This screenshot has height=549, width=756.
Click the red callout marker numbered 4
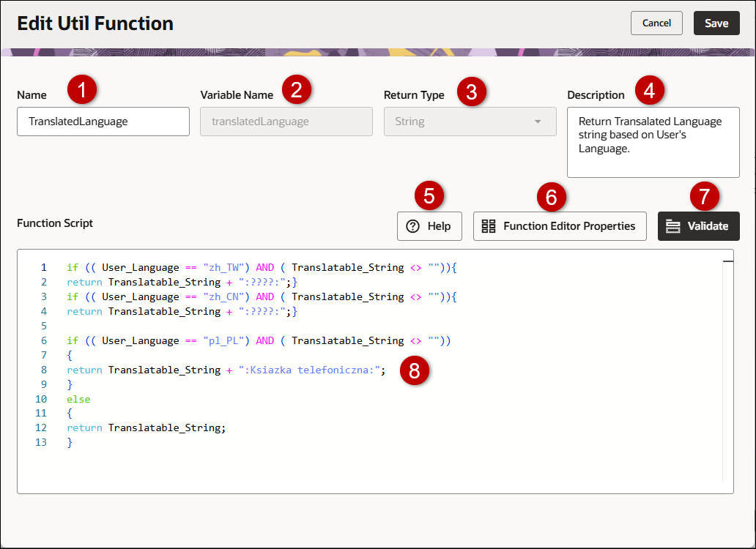[649, 91]
